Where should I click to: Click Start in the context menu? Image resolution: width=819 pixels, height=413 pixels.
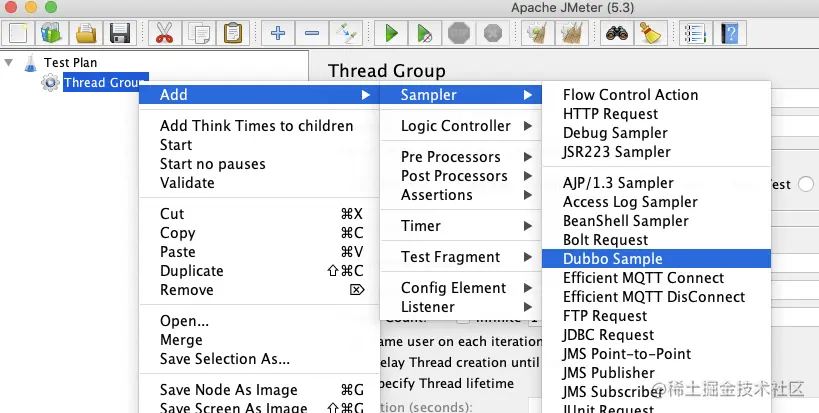[x=259, y=145]
